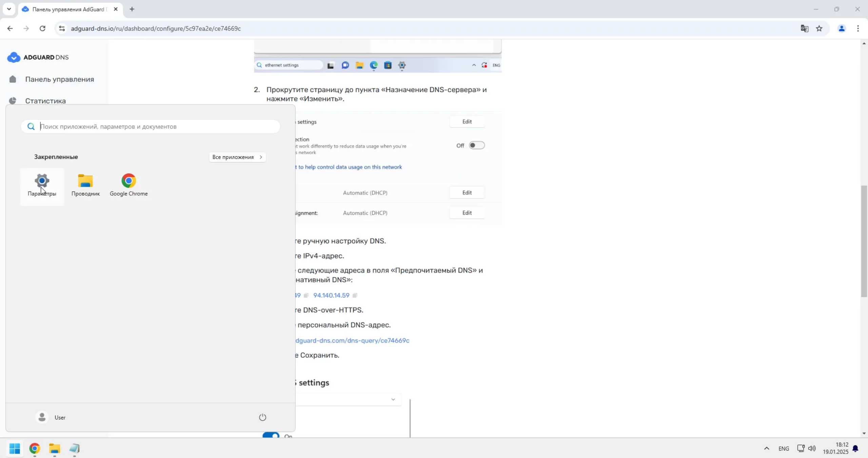Open Chrome profile avatar menu

pos(842,28)
